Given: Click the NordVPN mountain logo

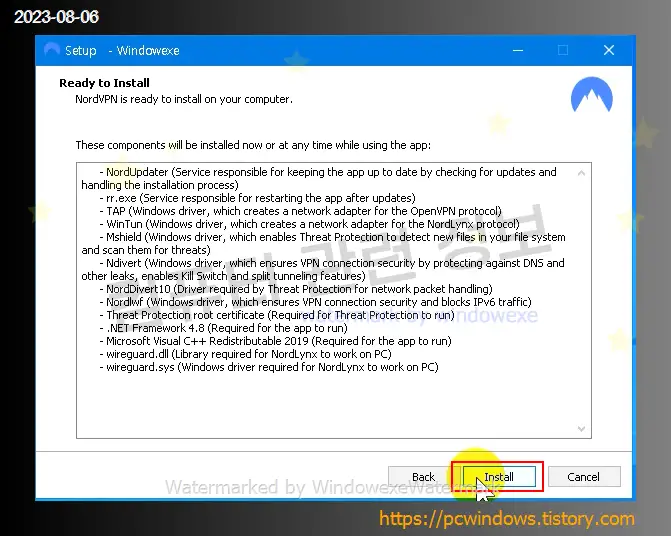Looking at the screenshot, I should point(591,95).
